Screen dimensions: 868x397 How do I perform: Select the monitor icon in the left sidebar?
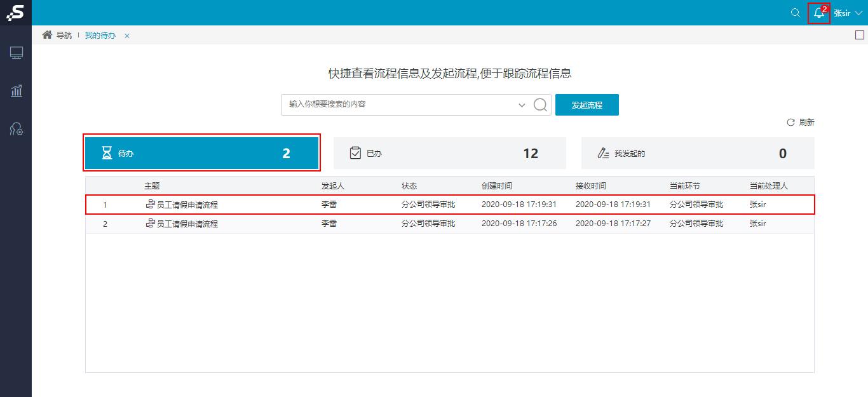[16, 53]
